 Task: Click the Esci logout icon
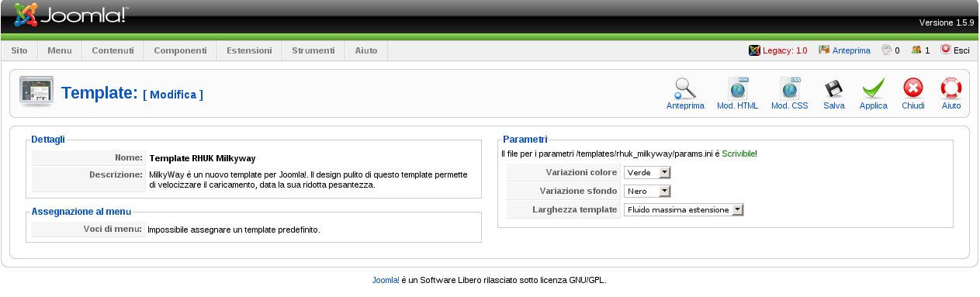click(x=945, y=50)
